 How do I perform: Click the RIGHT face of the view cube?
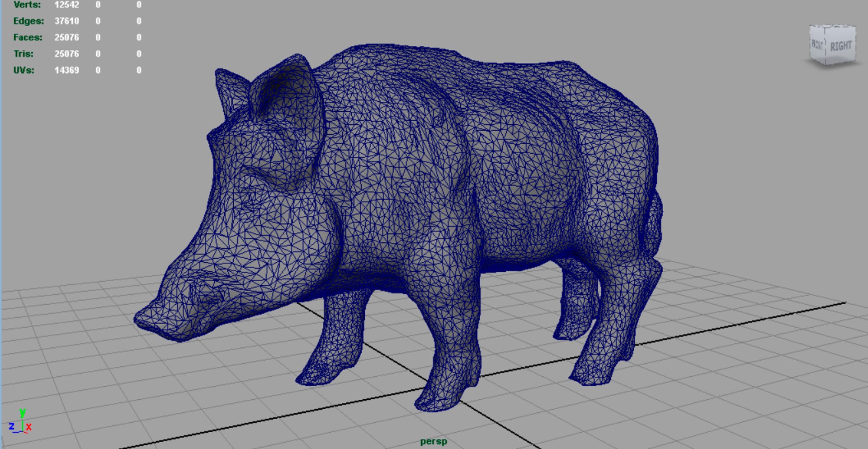(841, 45)
